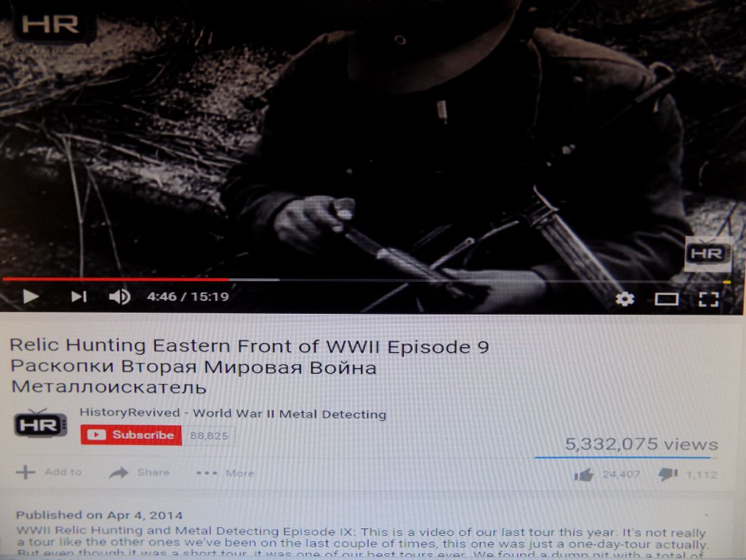
Task: Click the HR logo in the video's top-left corner
Action: pyautogui.click(x=50, y=24)
